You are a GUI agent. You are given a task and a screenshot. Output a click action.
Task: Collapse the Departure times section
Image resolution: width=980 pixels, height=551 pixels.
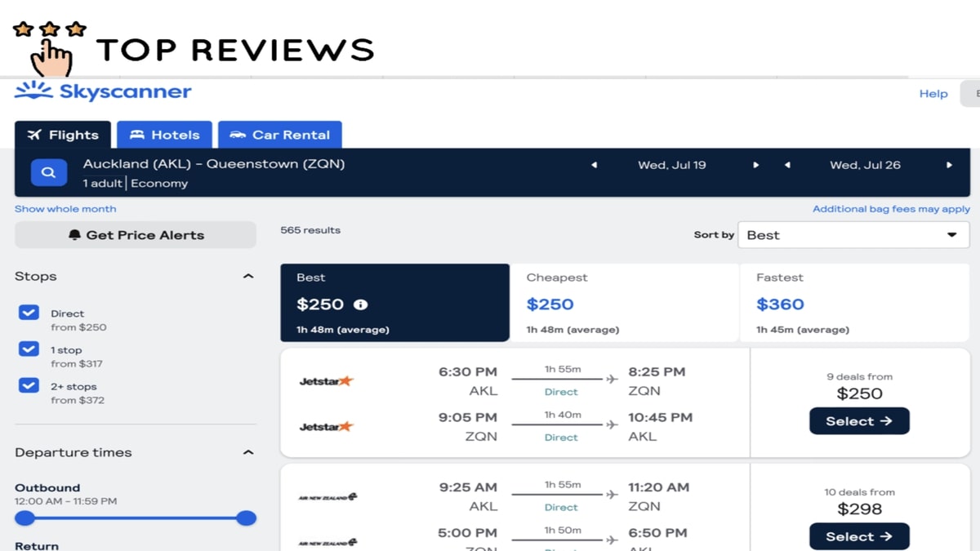point(248,453)
